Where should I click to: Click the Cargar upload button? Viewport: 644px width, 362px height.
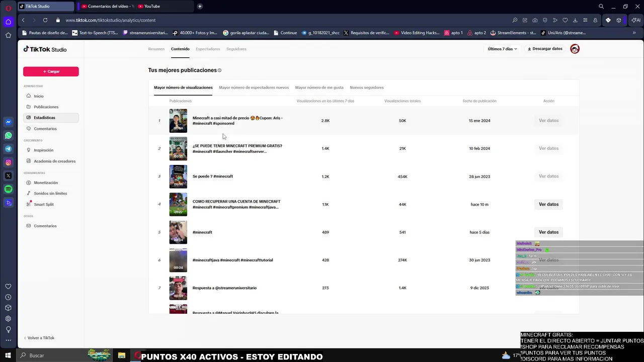coord(51,71)
